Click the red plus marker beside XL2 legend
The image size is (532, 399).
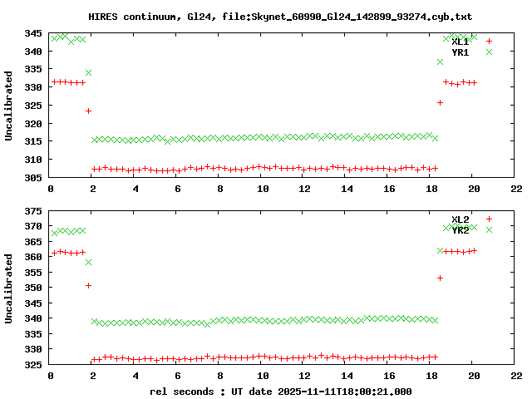coord(490,219)
